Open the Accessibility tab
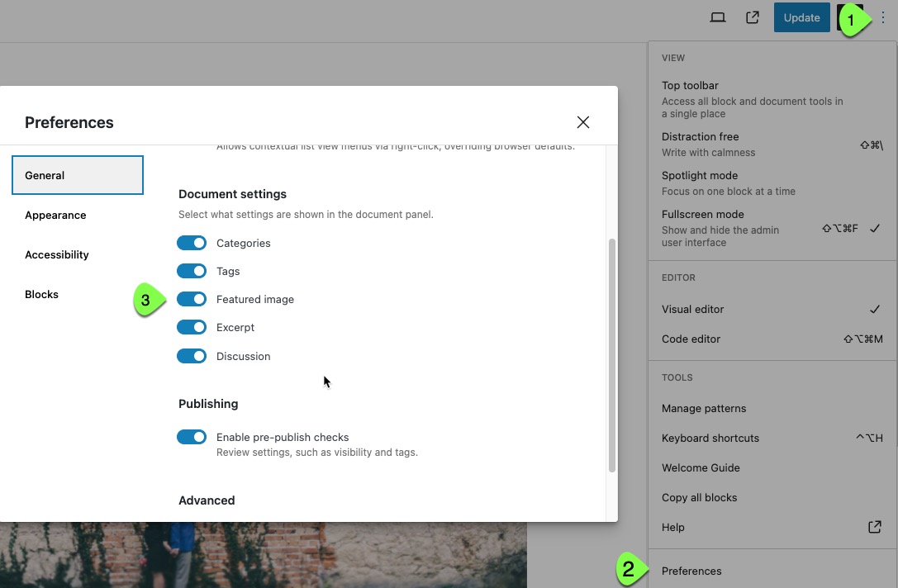 78,254
